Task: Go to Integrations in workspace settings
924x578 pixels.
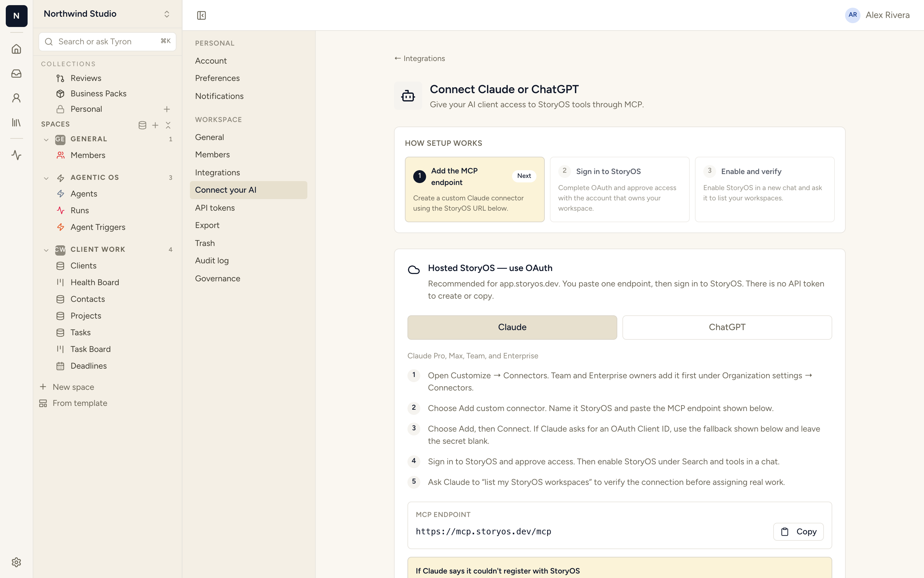Action: coord(249,172)
